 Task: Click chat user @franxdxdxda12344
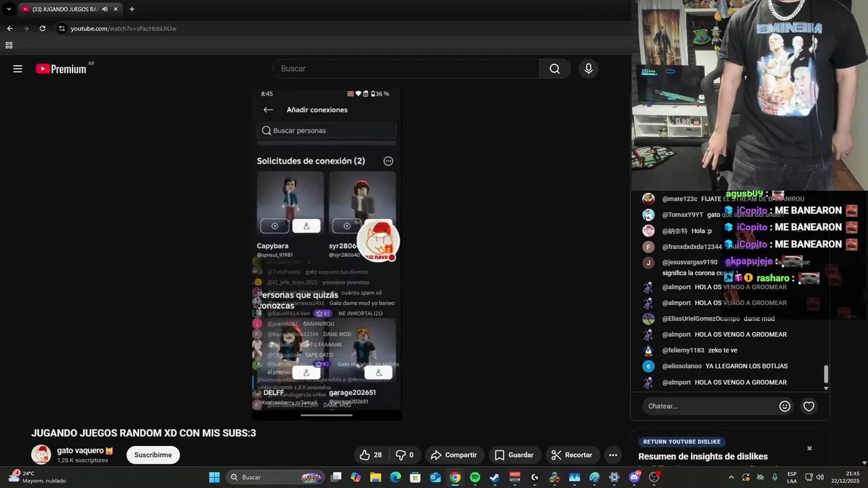click(x=692, y=247)
